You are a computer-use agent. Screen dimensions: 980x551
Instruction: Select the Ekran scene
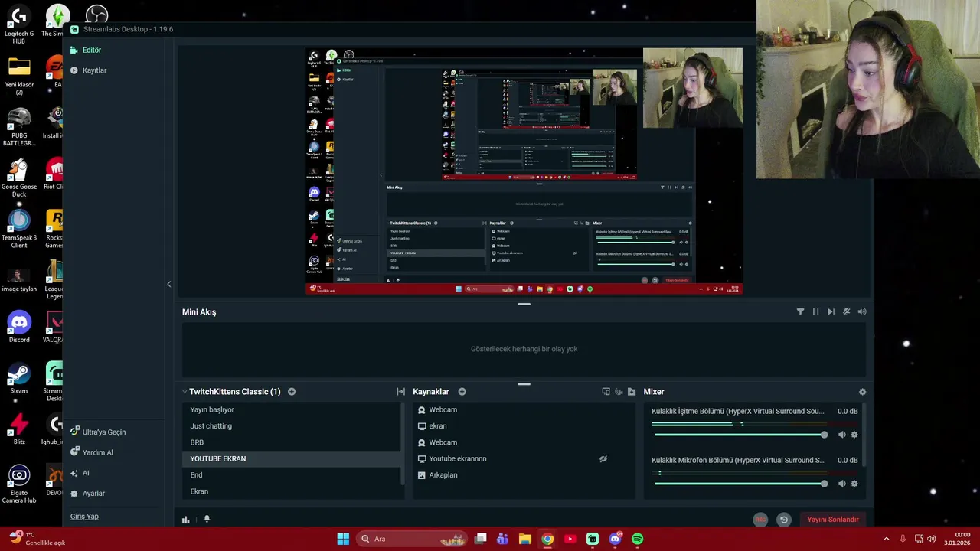[291, 491]
